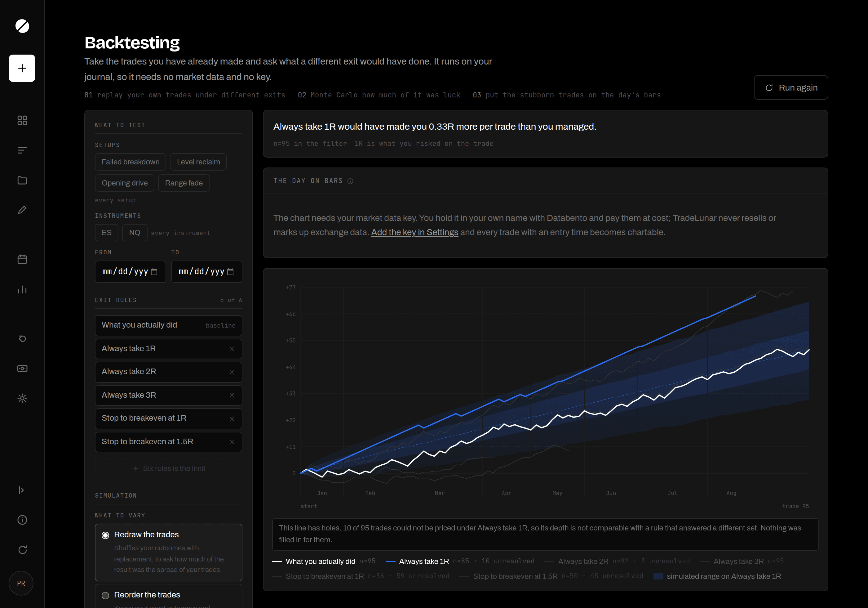Click the TradeLunar logo icon
This screenshot has height=608, width=868.
tap(22, 26)
